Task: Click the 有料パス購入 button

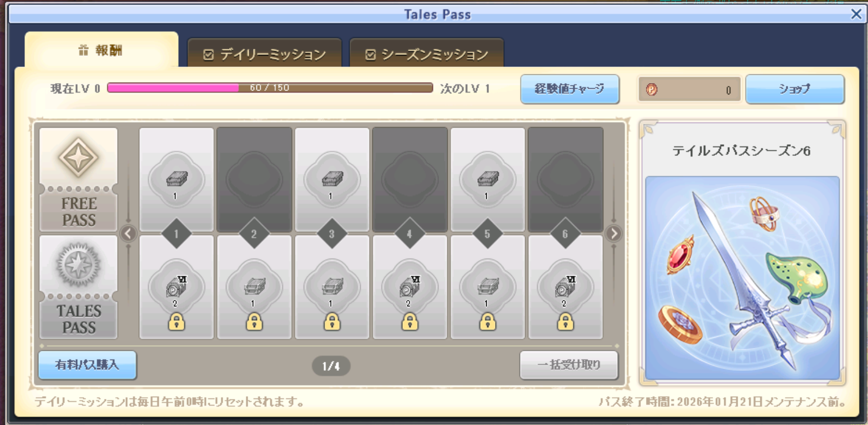Action: (88, 365)
